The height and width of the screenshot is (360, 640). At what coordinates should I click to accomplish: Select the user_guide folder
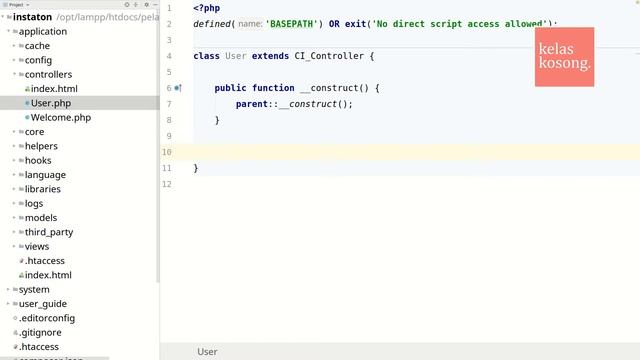point(43,304)
